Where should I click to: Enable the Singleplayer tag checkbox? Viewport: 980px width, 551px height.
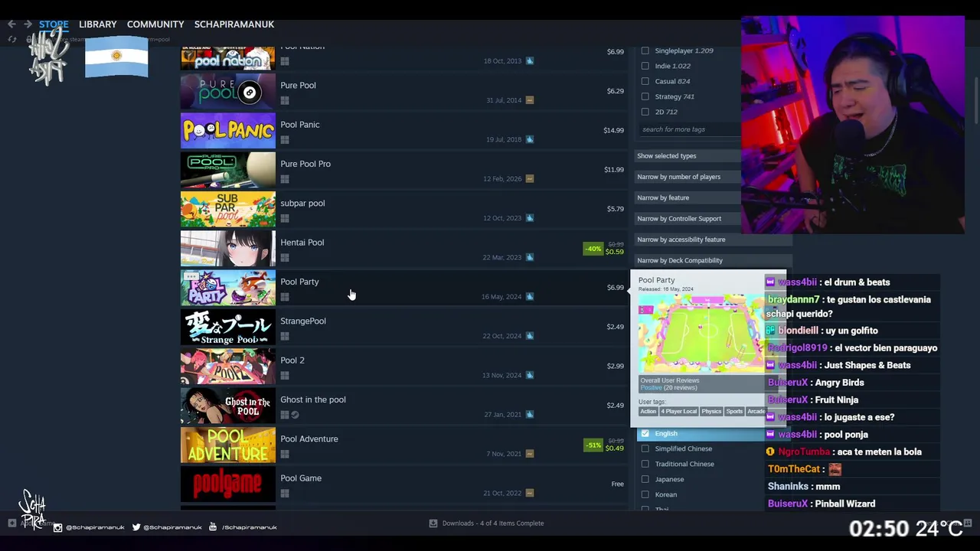(x=645, y=51)
